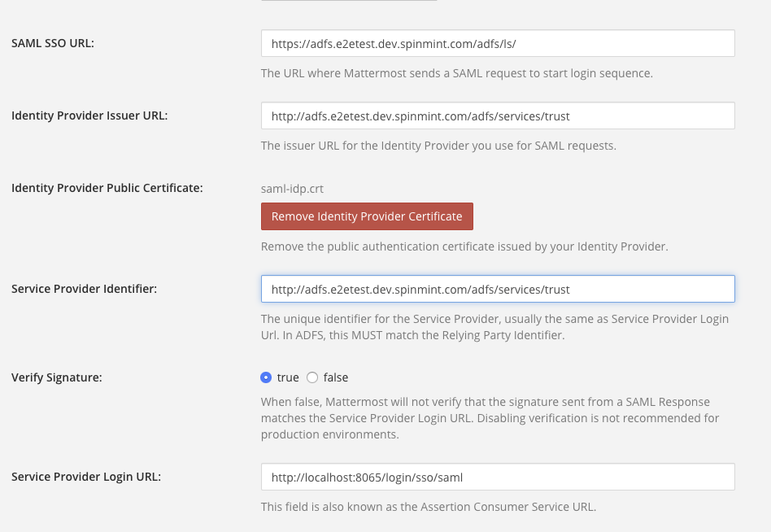The height and width of the screenshot is (532, 771).
Task: Click the Assertion Consumer Service URL note
Action: (x=428, y=507)
